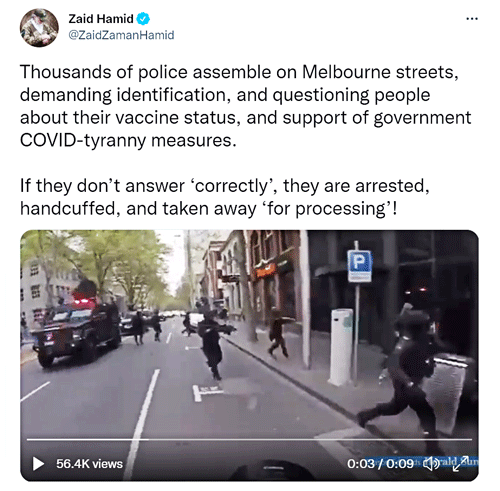Click the 0:03 / 0:09 timestamp
The width and height of the screenshot is (500, 491).
click(380, 464)
